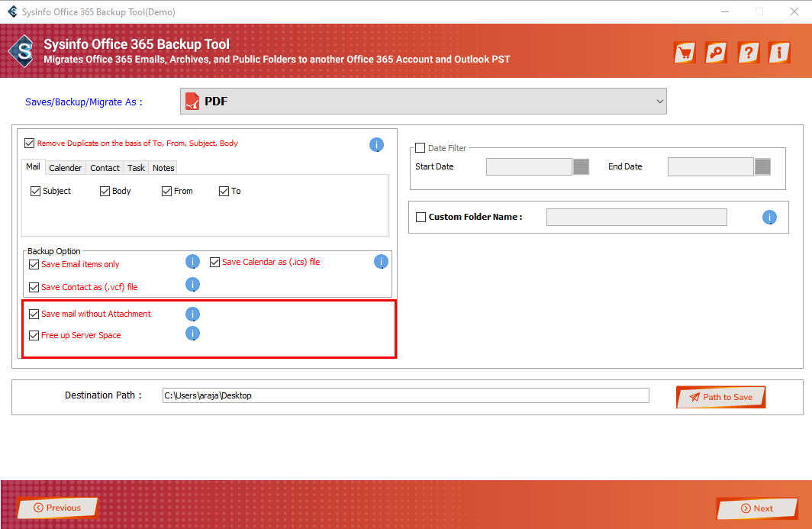Viewport: 812px width, 529px height.
Task: Open info icon for Save Email items only
Action: click(x=192, y=262)
